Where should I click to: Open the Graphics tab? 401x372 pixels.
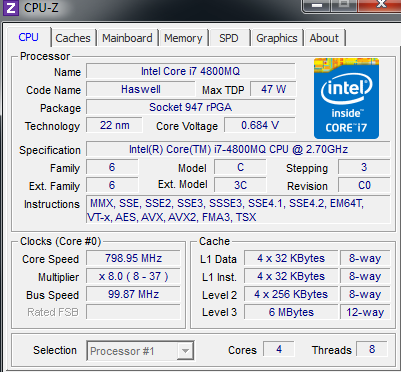point(277,38)
